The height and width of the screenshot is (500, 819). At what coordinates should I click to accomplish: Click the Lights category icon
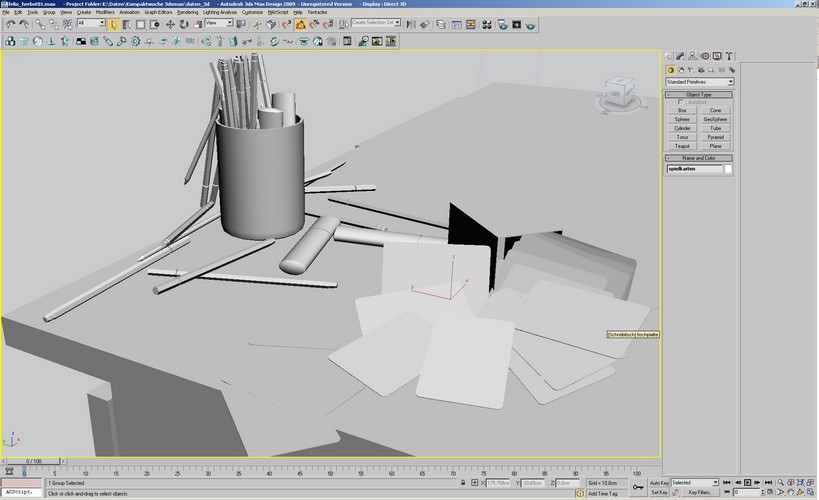(691, 69)
